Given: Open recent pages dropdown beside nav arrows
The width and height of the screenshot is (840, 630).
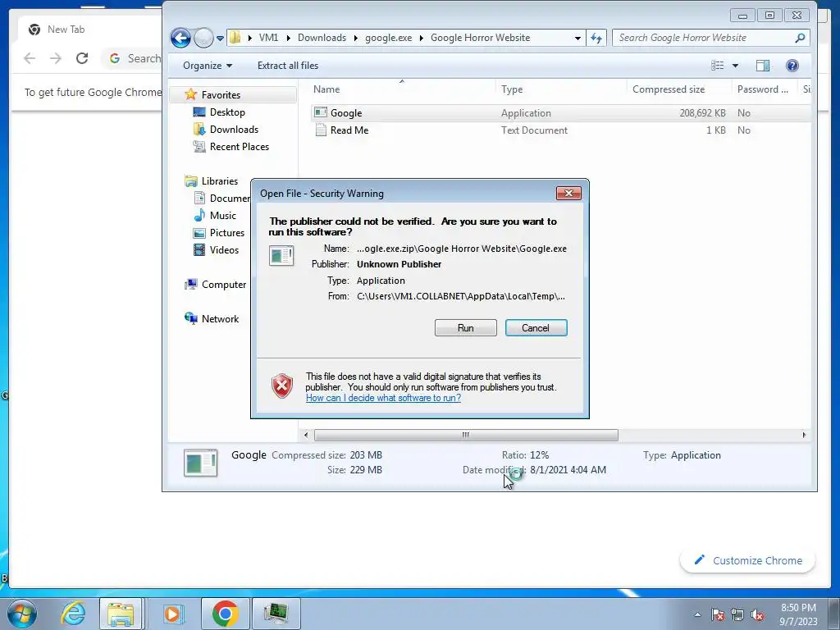Looking at the screenshot, I should (220, 39).
